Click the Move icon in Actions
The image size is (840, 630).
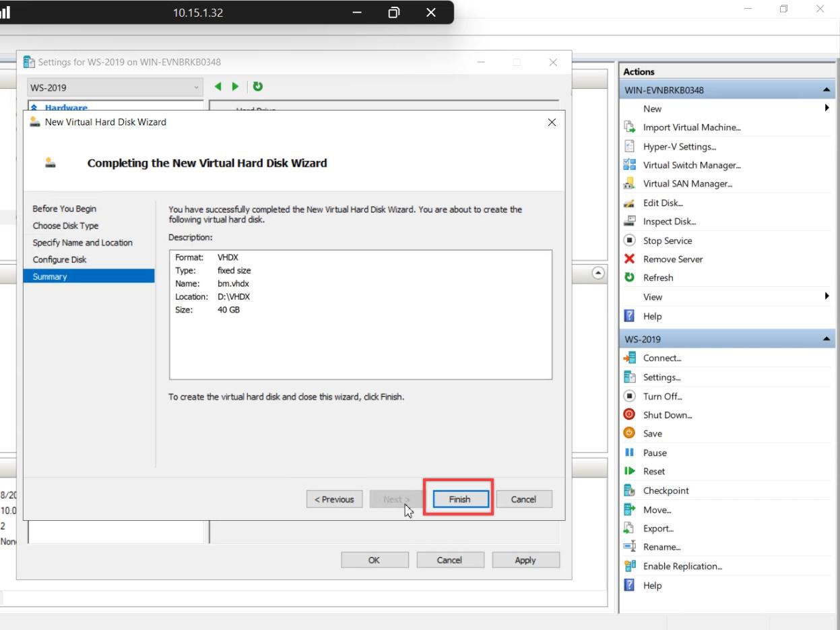pos(631,509)
